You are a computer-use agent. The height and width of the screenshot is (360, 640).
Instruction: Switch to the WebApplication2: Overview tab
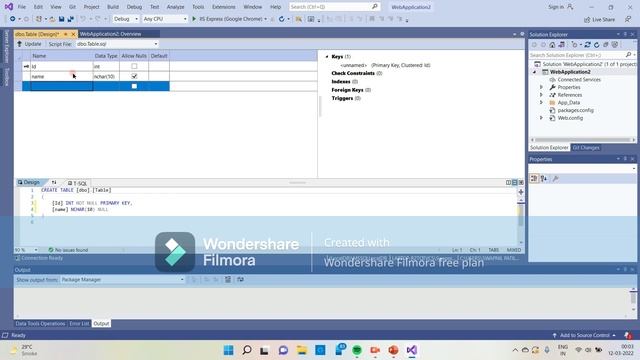point(111,34)
